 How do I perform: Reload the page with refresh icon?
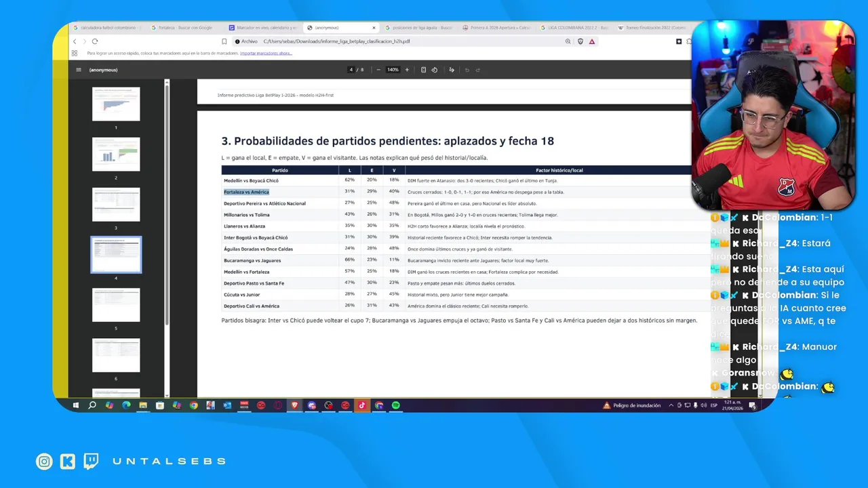pos(95,41)
